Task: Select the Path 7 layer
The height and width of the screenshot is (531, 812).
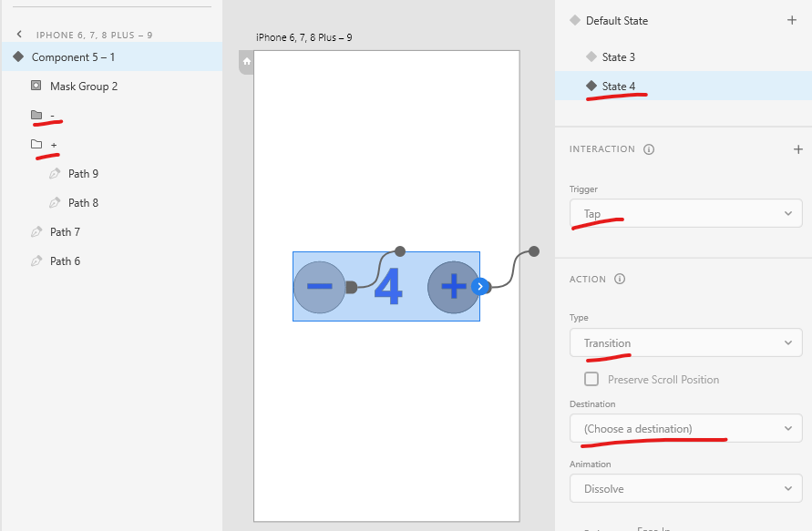Action: [x=112, y=231]
